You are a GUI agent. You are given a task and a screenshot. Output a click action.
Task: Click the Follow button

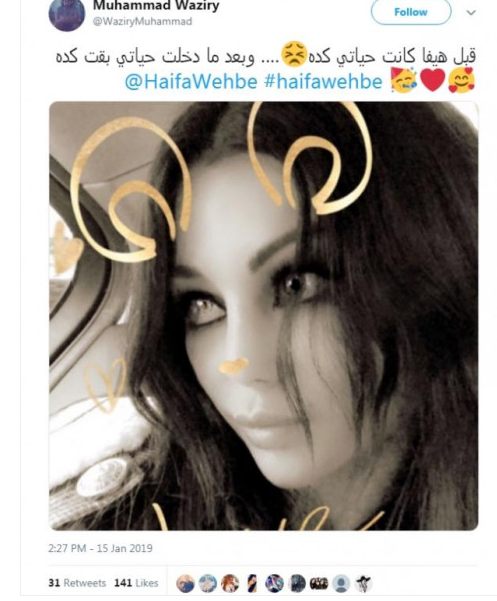coord(411,12)
